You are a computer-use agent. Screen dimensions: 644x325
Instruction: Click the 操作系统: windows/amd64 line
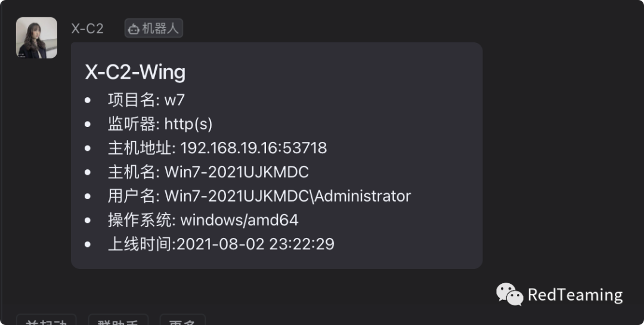click(203, 220)
